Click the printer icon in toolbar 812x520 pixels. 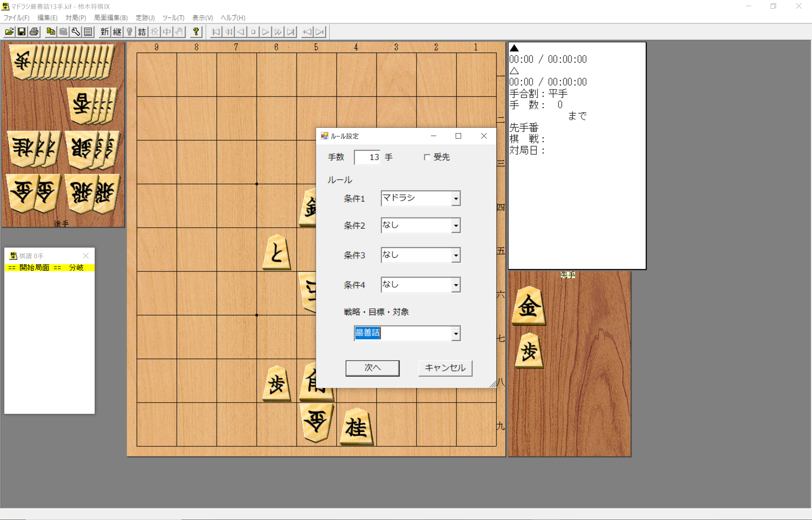pos(34,32)
